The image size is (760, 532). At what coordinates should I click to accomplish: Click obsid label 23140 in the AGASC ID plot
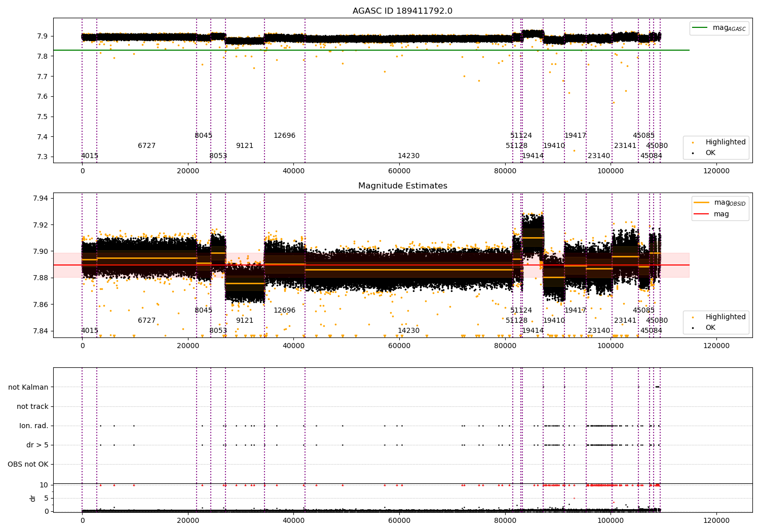599,156
